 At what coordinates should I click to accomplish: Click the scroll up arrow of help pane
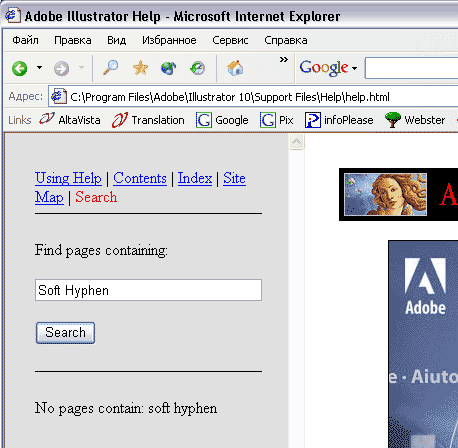[296, 142]
